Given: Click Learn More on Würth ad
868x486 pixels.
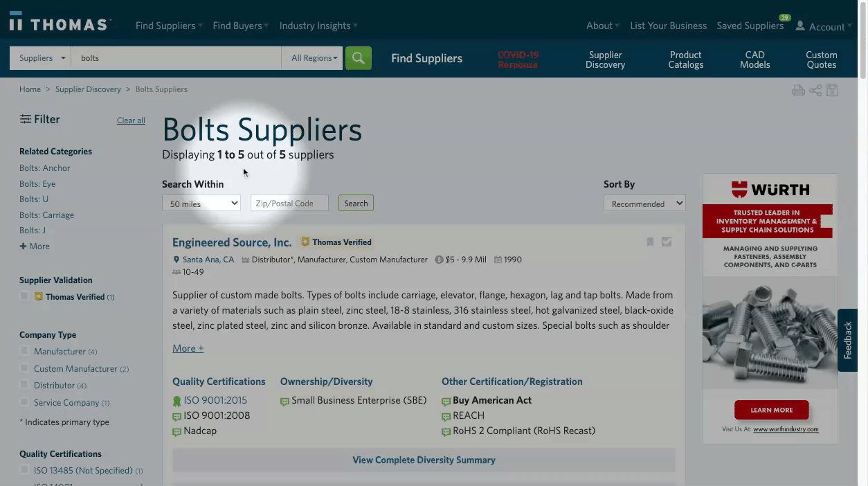Looking at the screenshot, I should click(771, 410).
